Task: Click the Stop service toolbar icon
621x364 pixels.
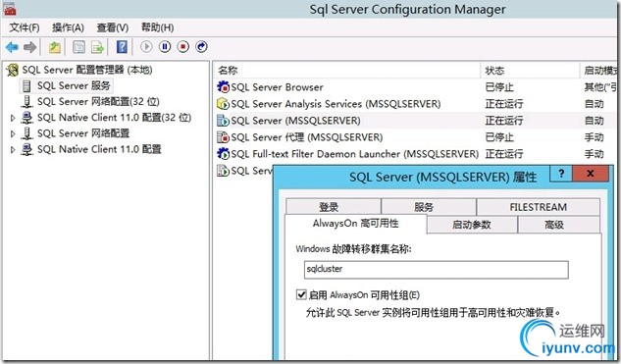Action: 183,47
